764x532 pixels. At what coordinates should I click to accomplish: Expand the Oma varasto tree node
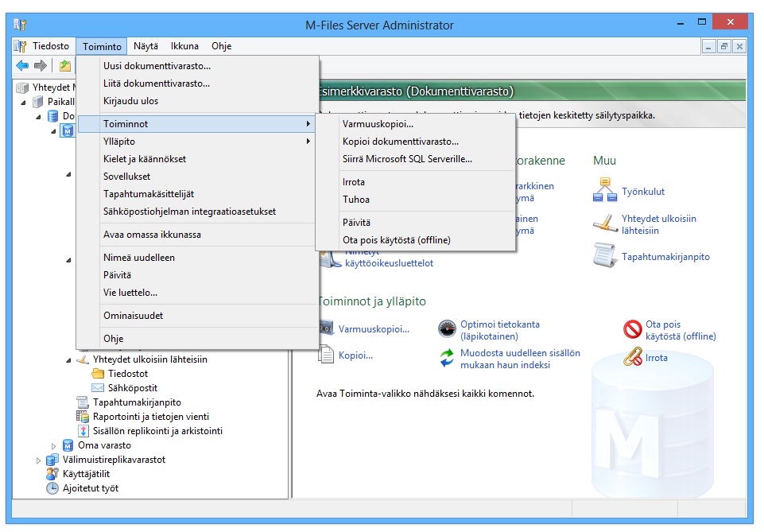53,446
